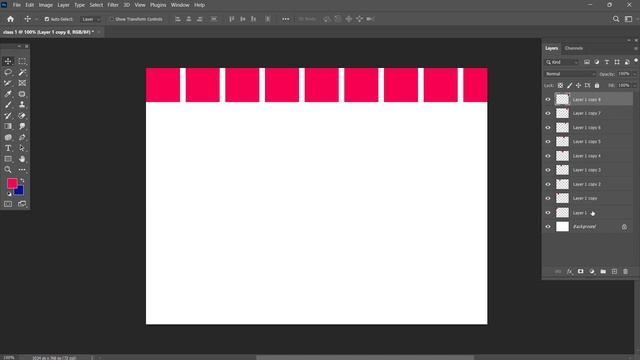Image resolution: width=640 pixels, height=360 pixels.
Task: Click the Layer 1 copy 2 thumbnail
Action: tap(562, 184)
